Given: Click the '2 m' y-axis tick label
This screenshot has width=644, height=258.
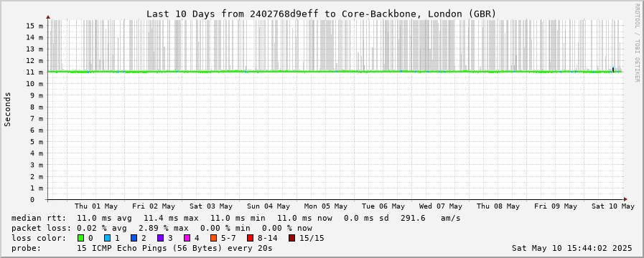Looking at the screenshot, I should pos(37,177).
